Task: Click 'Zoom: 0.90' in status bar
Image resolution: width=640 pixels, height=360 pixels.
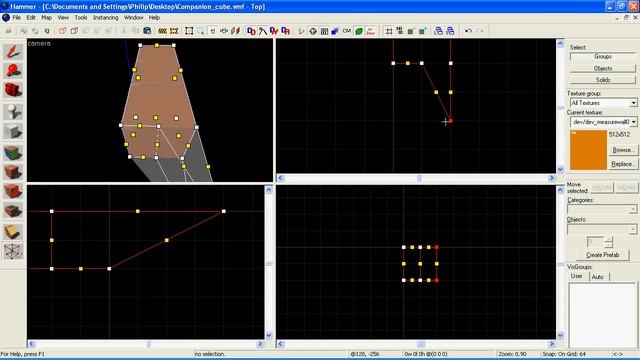Action: [x=512, y=354]
